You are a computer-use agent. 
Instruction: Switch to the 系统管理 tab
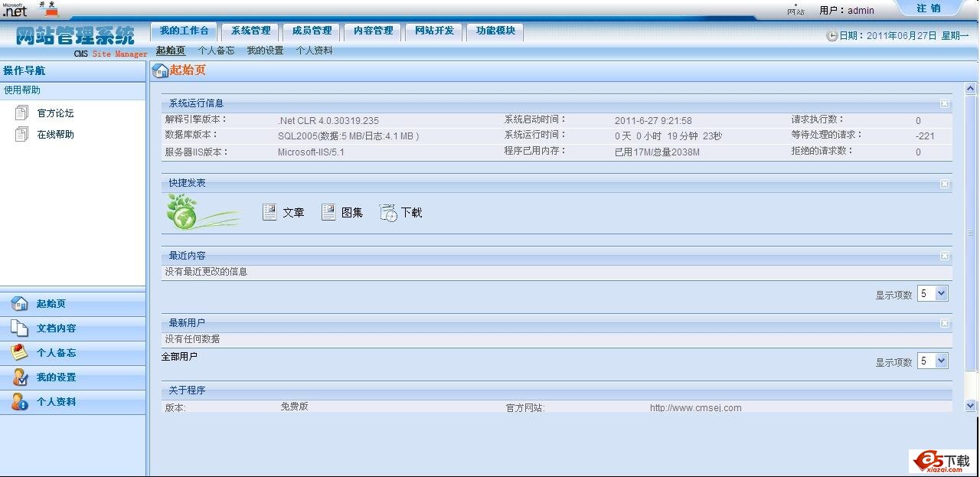tap(251, 31)
